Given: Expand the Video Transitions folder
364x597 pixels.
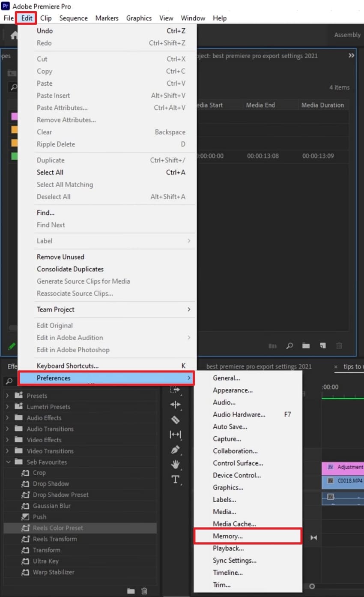Looking at the screenshot, I should [7, 451].
